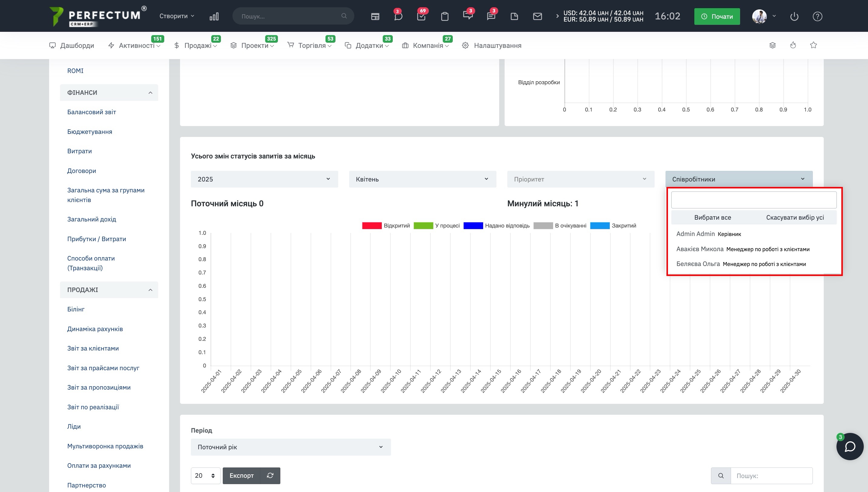Click the power logout icon
Viewport: 868px width, 492px height.
[x=794, y=16]
